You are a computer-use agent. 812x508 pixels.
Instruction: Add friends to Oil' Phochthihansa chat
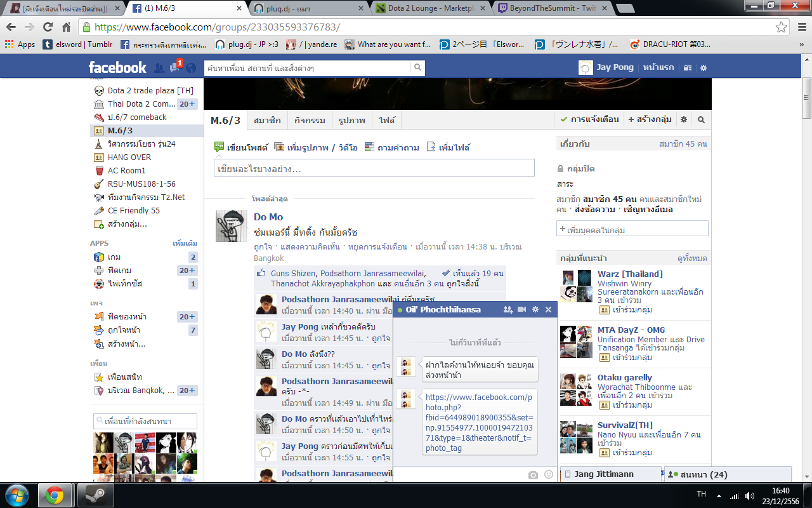point(507,310)
